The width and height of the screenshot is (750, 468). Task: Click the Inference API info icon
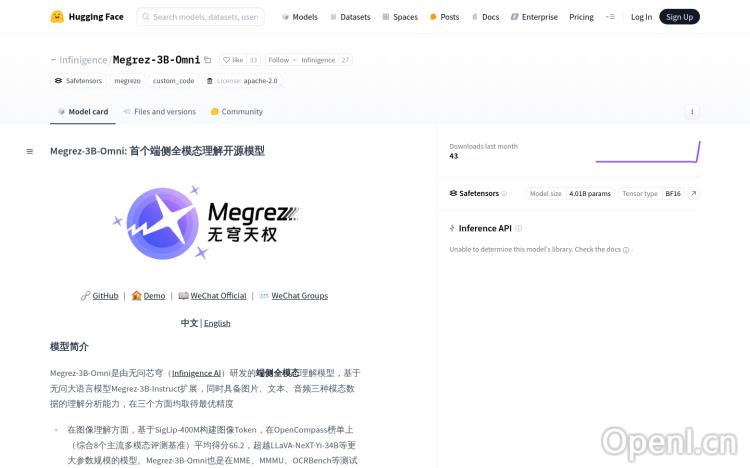coord(519,228)
